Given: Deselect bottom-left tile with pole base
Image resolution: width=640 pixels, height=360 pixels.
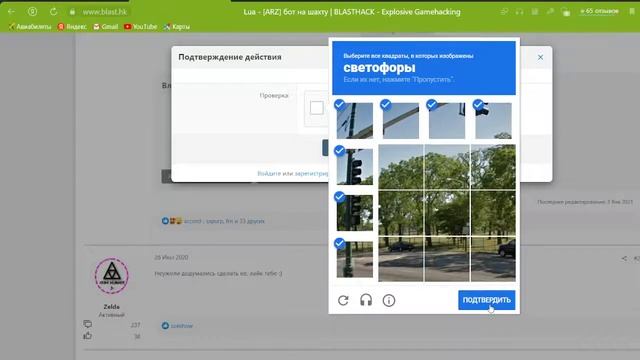Looking at the screenshot, I should 355,259.
